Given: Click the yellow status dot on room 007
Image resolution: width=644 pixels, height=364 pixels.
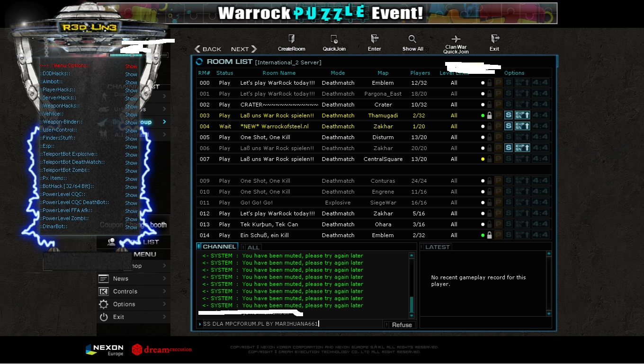Looking at the screenshot, I should [x=483, y=159].
